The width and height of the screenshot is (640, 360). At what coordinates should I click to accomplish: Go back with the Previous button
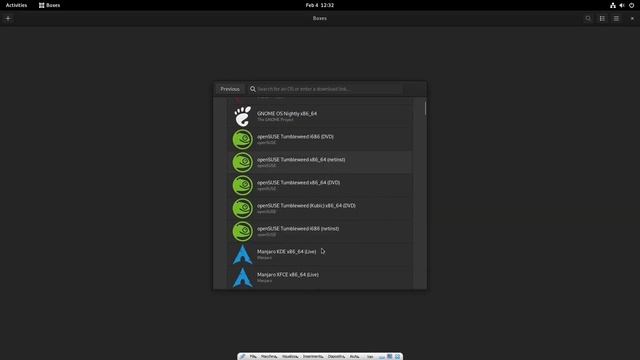click(230, 89)
